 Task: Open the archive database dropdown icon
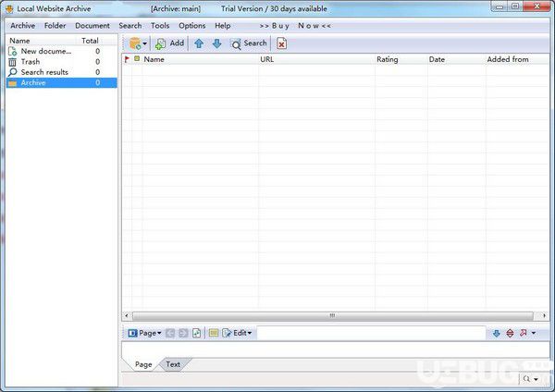point(138,43)
